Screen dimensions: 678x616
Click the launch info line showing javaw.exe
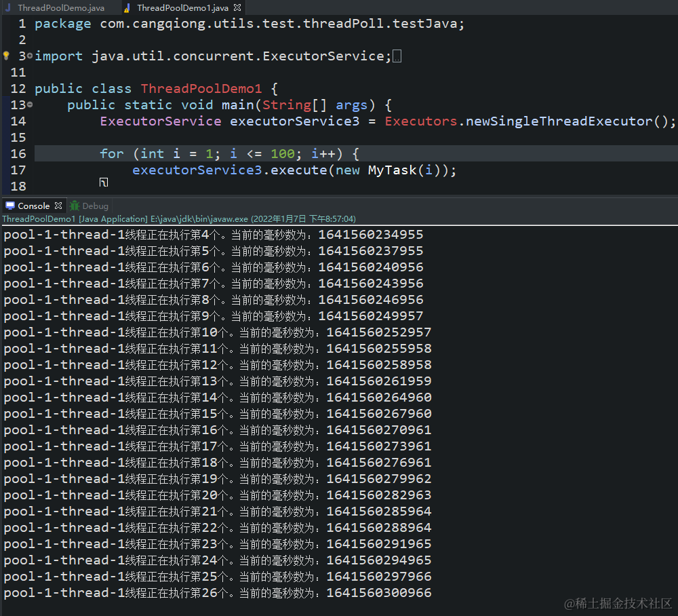(178, 219)
